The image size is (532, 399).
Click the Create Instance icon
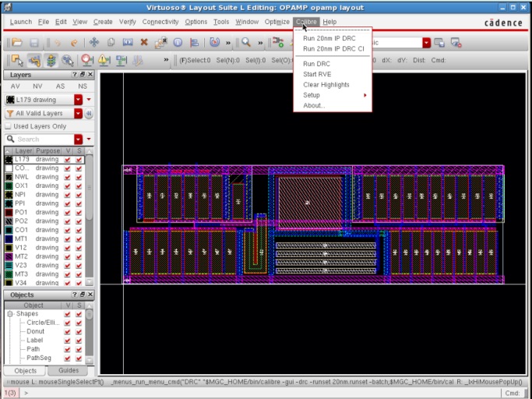[x=278, y=42]
